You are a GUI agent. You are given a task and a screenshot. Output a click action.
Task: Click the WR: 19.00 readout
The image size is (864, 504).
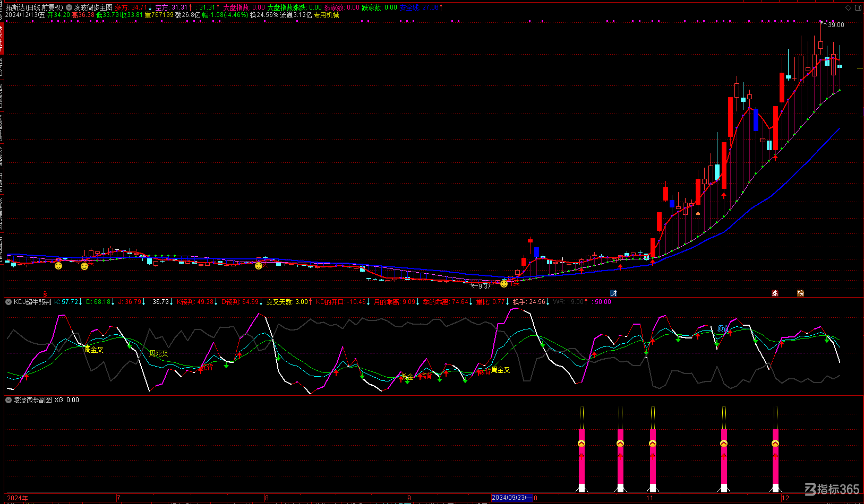(568, 302)
